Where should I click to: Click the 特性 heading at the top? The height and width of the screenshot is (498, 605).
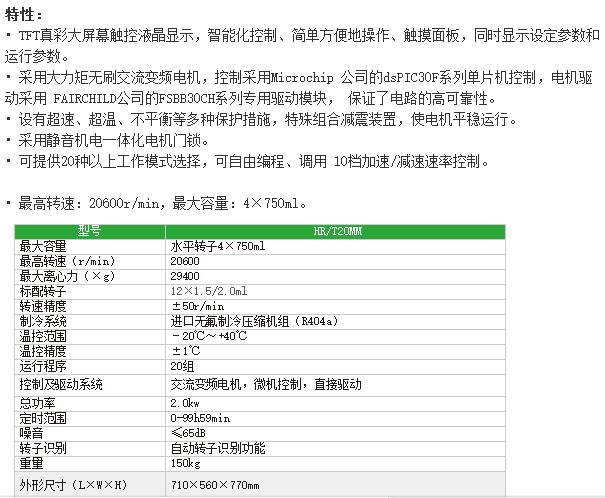tap(26, 15)
